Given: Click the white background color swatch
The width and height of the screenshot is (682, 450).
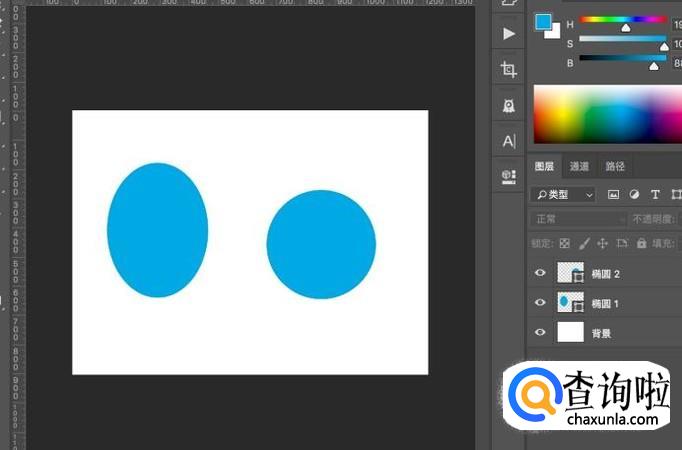Looking at the screenshot, I should click(x=554, y=33).
